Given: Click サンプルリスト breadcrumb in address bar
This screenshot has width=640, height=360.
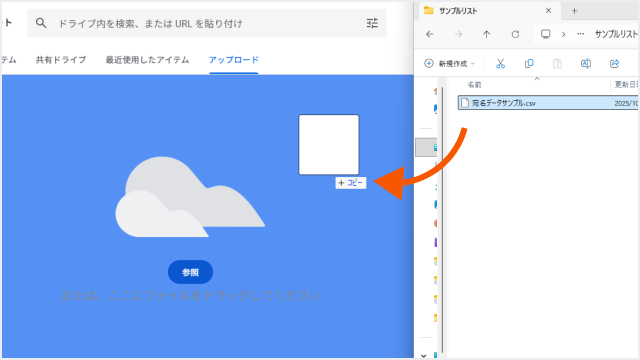Looking at the screenshot, I should tap(616, 34).
